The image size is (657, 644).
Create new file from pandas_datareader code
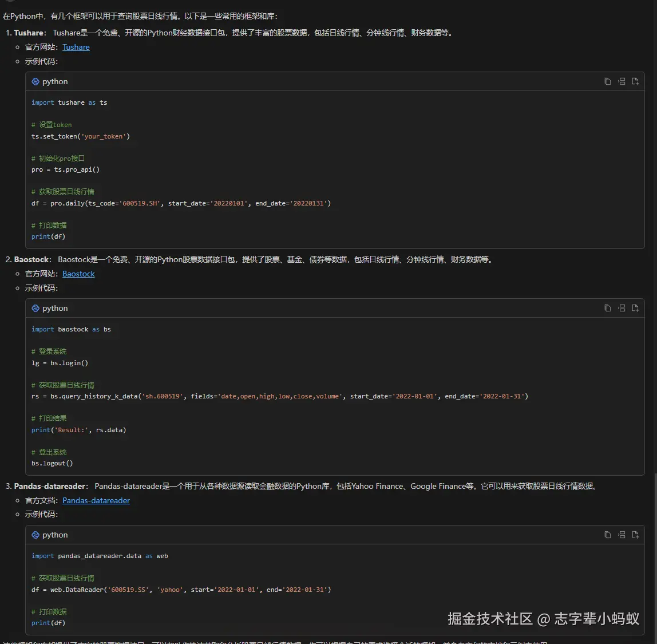point(635,535)
